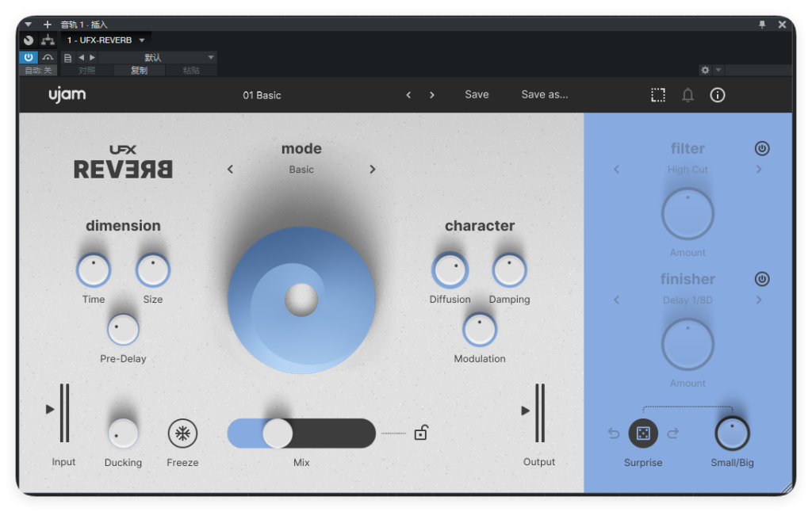Click the Surprise redo arrow
The height and width of the screenshot is (512, 812).
tap(672, 434)
